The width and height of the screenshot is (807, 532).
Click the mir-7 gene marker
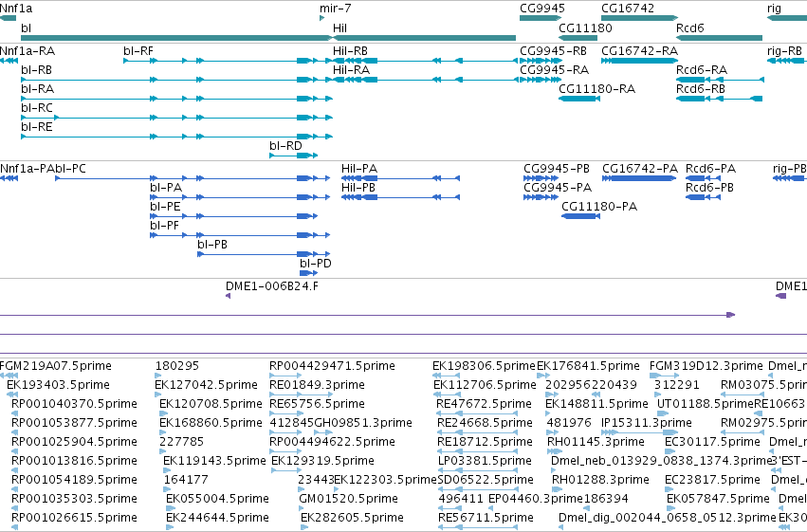tap(321, 18)
